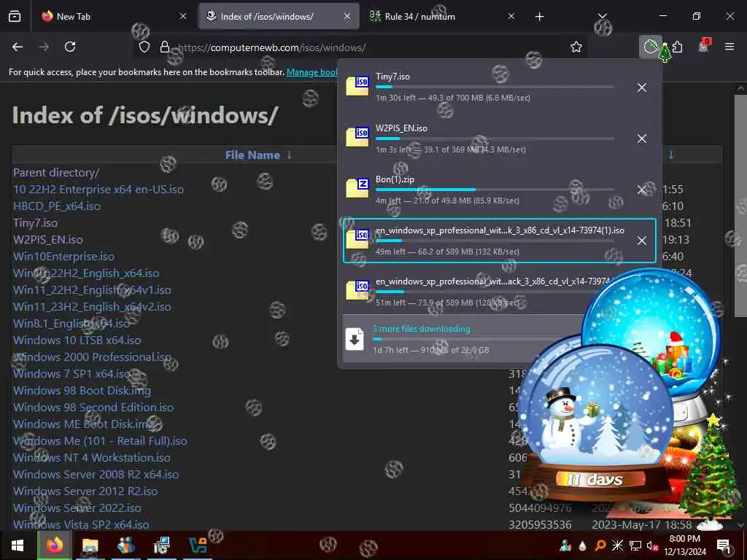This screenshot has height=560, width=747.
Task: Cancel the x14-73974(1).iso download
Action: (x=642, y=241)
